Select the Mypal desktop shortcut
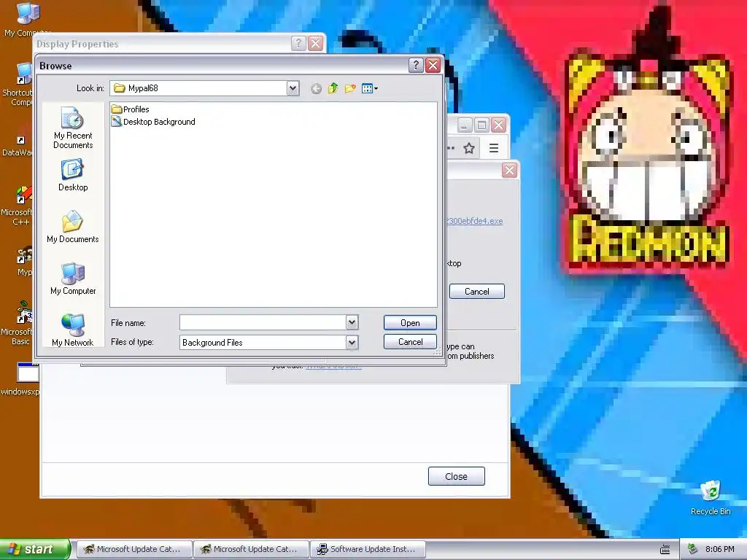The height and width of the screenshot is (560, 747). pos(24,262)
